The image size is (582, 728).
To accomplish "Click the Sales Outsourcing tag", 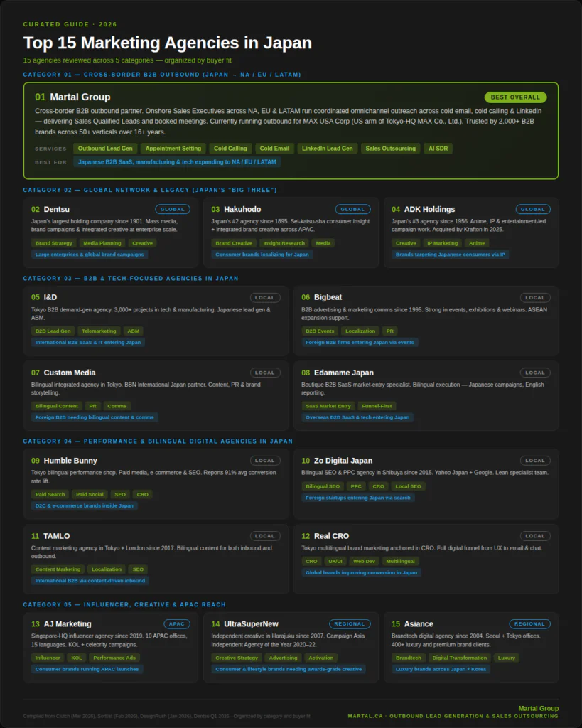I will (390, 149).
